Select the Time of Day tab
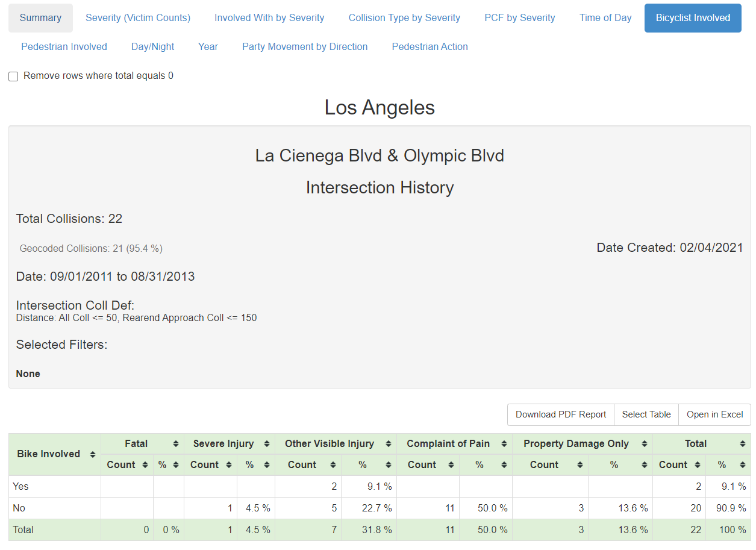The height and width of the screenshot is (550, 756). [x=605, y=18]
